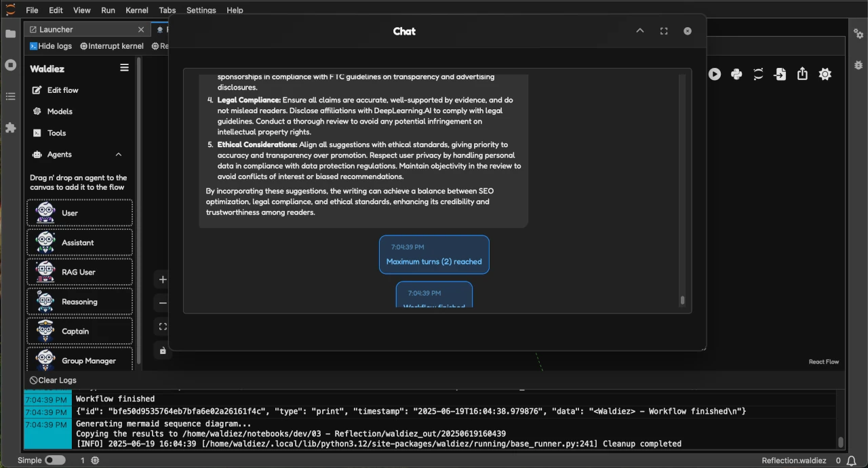Open the file browser sidebar icon

[x=10, y=34]
